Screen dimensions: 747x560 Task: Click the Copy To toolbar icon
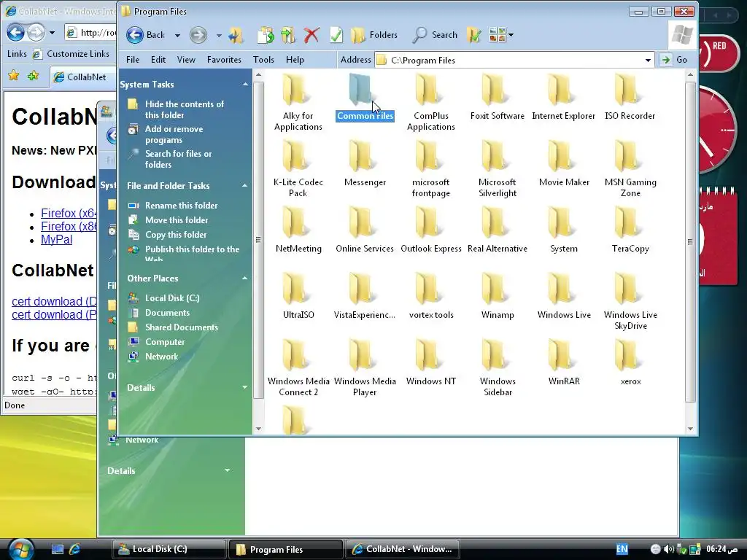[x=288, y=35]
